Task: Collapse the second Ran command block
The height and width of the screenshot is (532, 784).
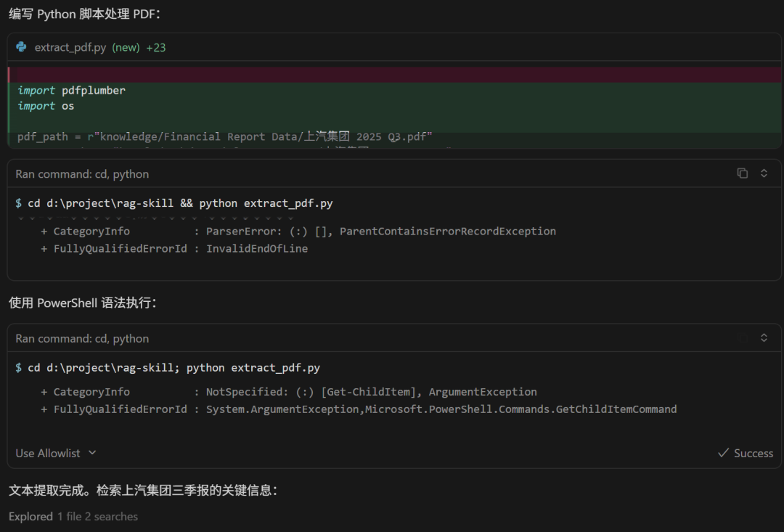Action: pos(764,338)
